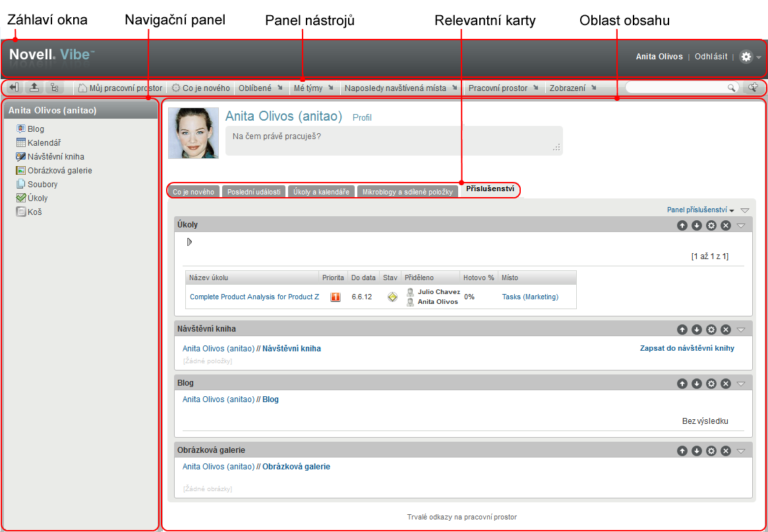768x532 pixels.
Task: Open Oblíbené dropdown menu
Action: tap(260, 88)
